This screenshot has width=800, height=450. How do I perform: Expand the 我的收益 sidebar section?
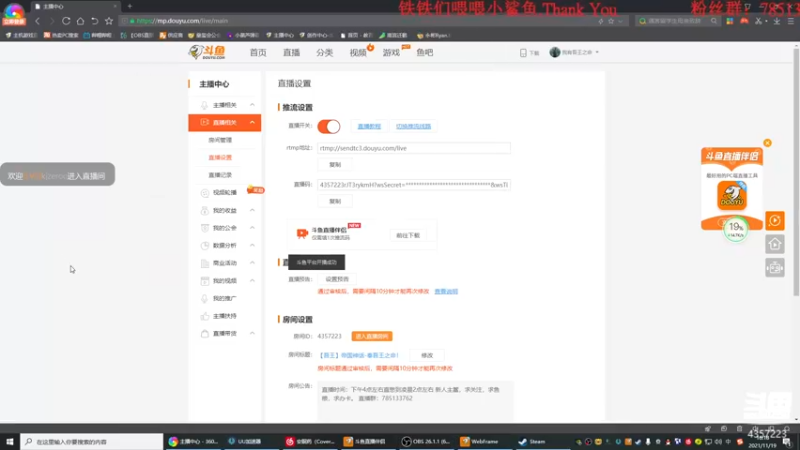253,210
